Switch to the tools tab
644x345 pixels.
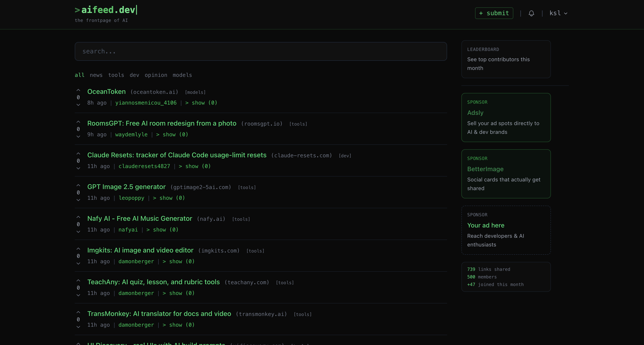[116, 75]
